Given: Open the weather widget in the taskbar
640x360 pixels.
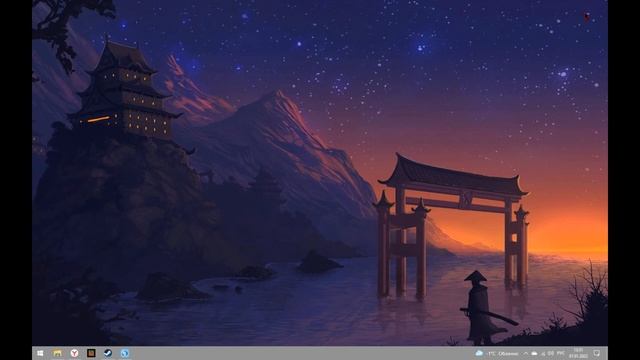Looking at the screenshot, I should (x=497, y=353).
